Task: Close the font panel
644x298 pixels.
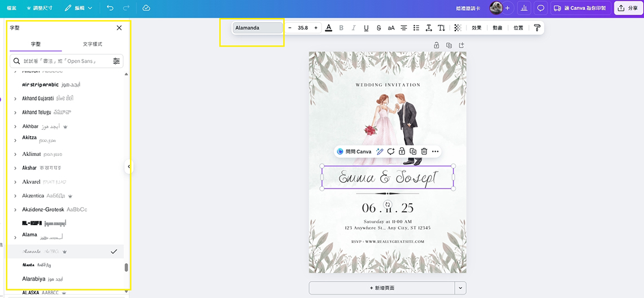Action: 119,28
